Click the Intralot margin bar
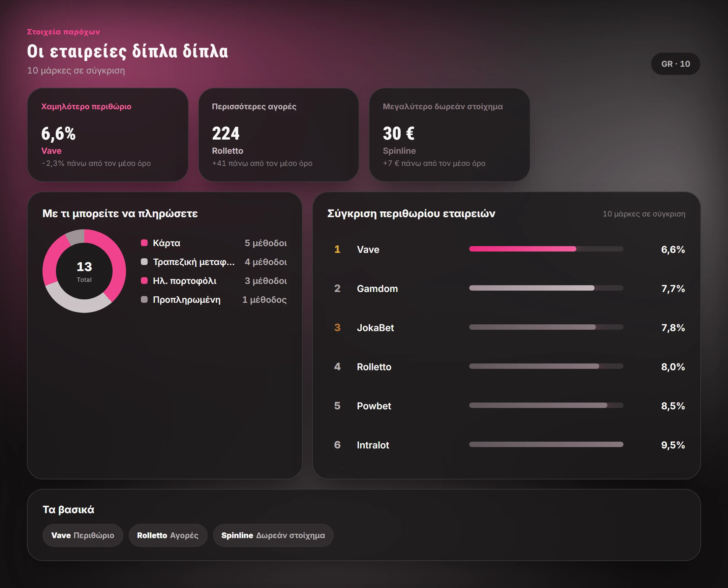This screenshot has height=588, width=728. coord(546,444)
